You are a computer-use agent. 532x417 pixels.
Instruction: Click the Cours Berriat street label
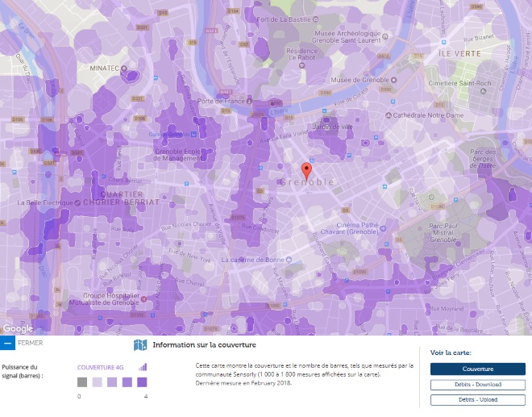(x=125, y=180)
